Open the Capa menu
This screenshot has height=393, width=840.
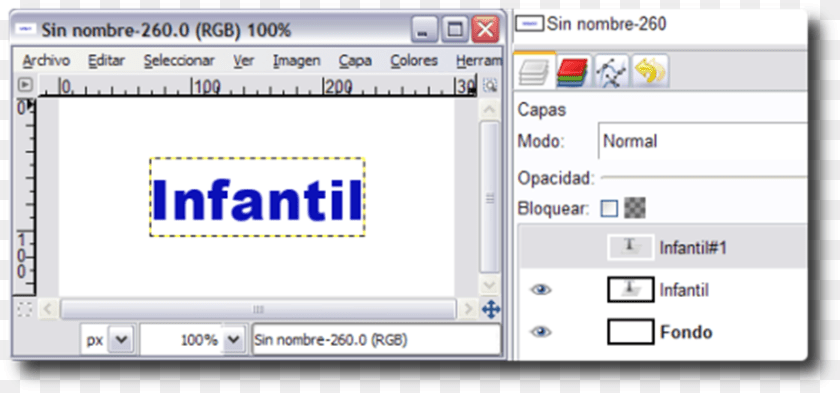point(355,61)
